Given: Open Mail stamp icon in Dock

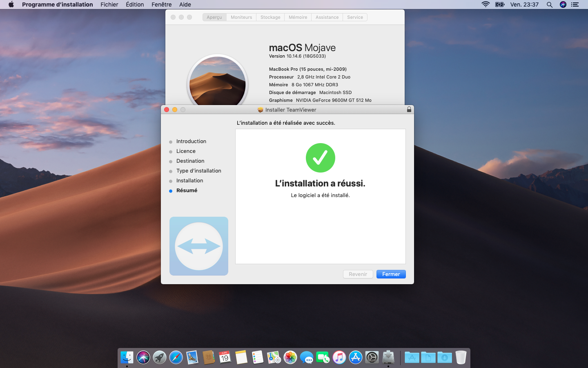Looking at the screenshot, I should [x=192, y=357].
